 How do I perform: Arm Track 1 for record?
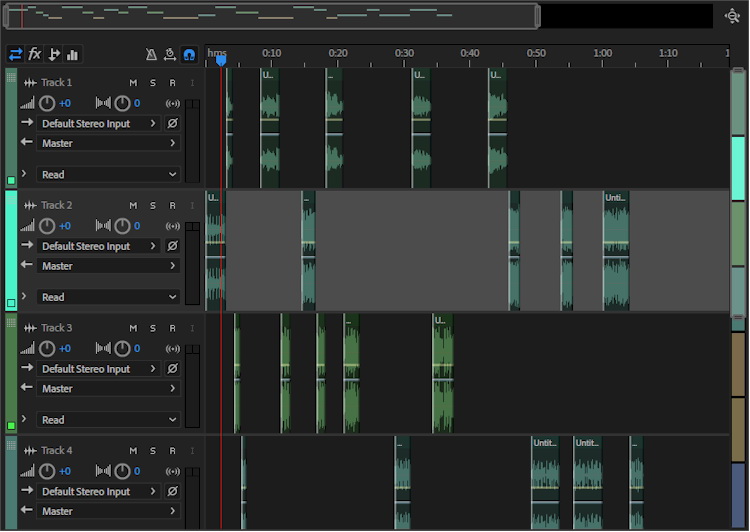[x=172, y=83]
